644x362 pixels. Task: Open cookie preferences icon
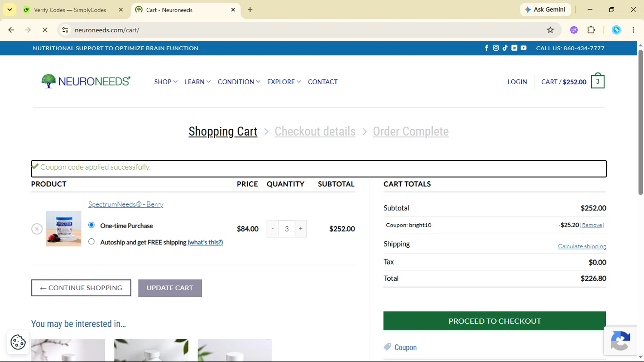[18, 342]
